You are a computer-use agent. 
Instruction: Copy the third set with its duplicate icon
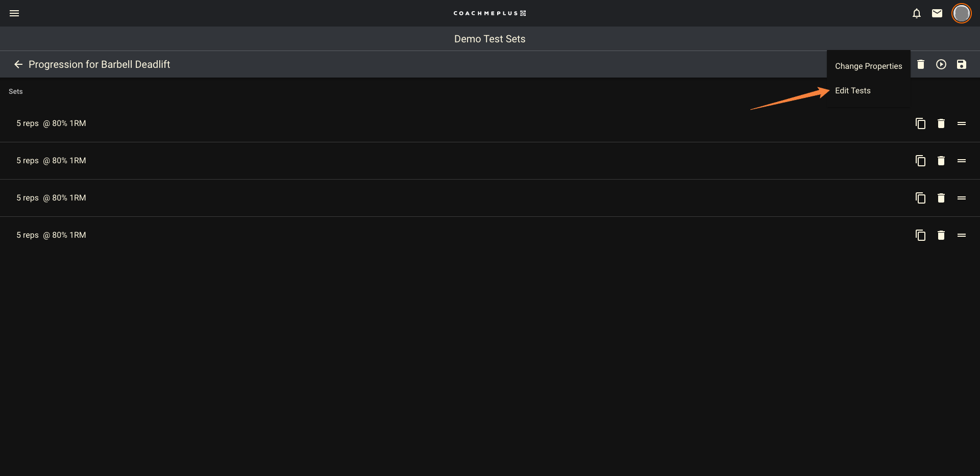coord(920,198)
